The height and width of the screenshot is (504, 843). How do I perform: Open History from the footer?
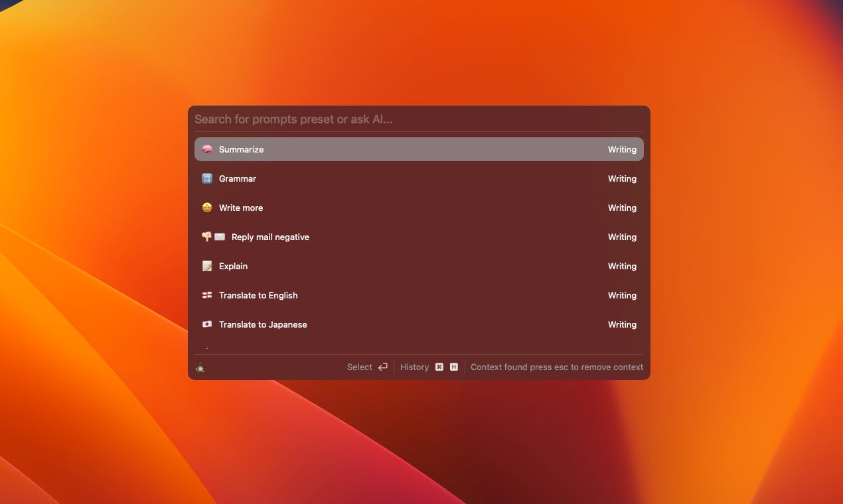coord(414,367)
